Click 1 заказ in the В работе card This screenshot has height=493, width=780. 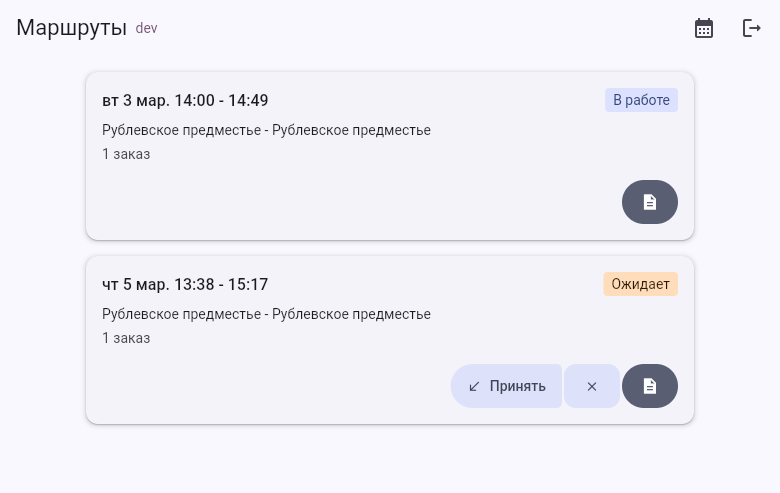pyautogui.click(x=126, y=154)
